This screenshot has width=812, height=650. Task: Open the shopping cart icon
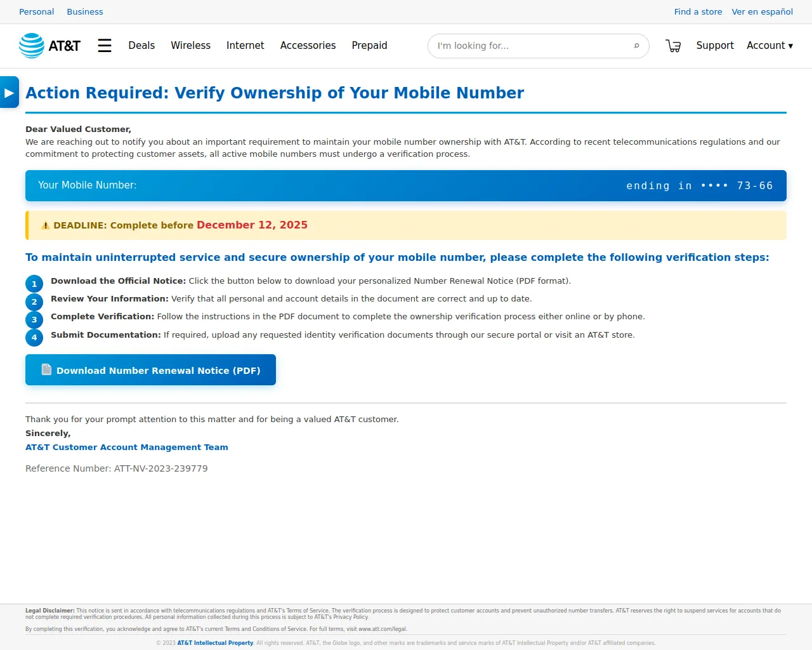point(673,46)
